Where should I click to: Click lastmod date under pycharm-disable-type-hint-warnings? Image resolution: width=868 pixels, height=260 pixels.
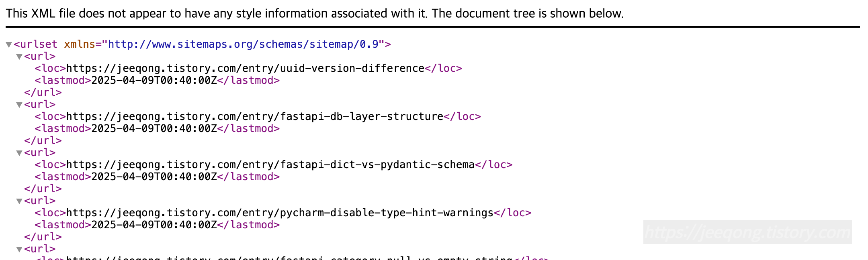click(x=154, y=225)
